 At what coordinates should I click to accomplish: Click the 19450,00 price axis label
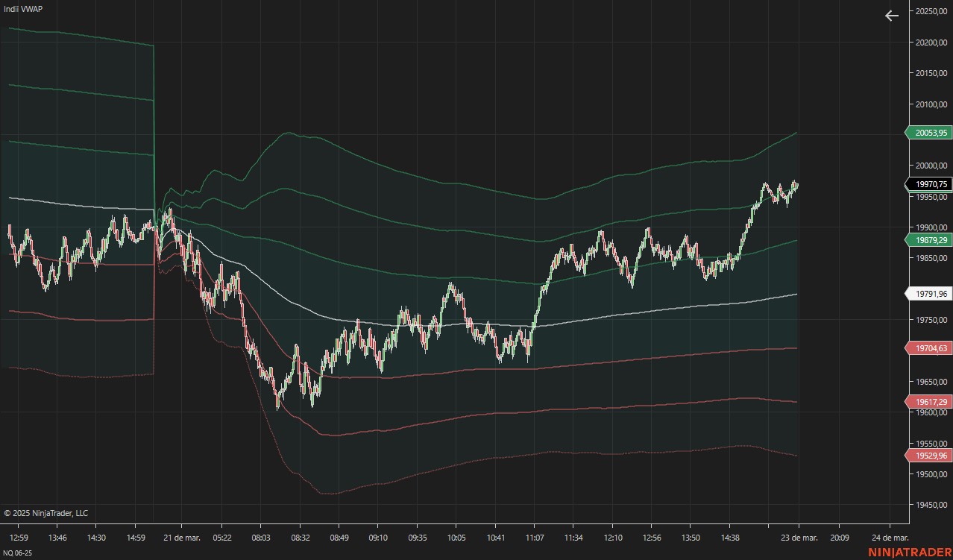pos(932,505)
